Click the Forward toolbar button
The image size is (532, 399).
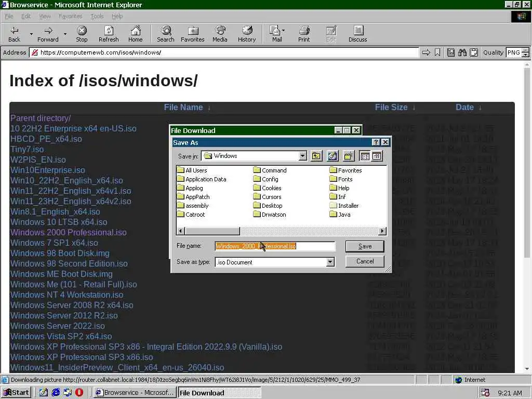click(48, 34)
